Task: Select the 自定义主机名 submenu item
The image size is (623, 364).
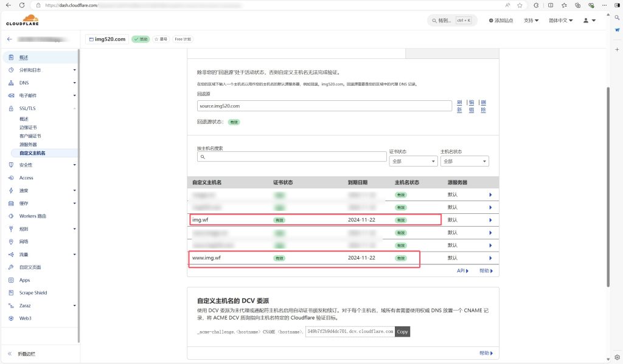Action: 32,153
